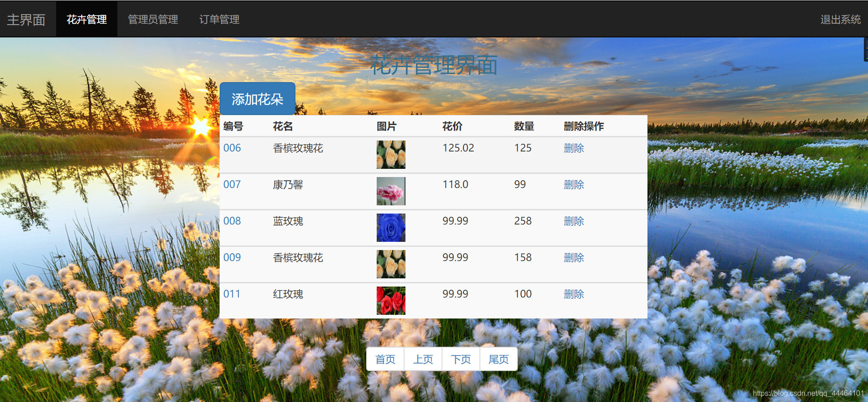Go to previous page with 上页
Screen dimensions: 868x402
coord(423,359)
